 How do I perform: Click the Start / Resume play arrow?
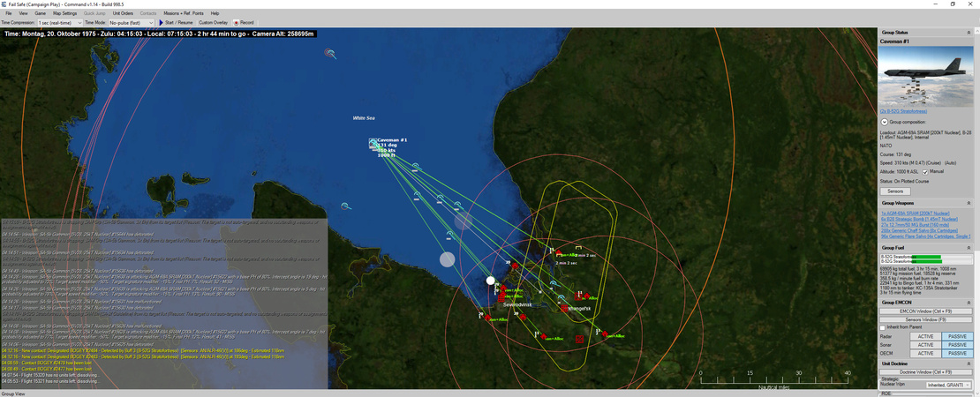point(162,22)
